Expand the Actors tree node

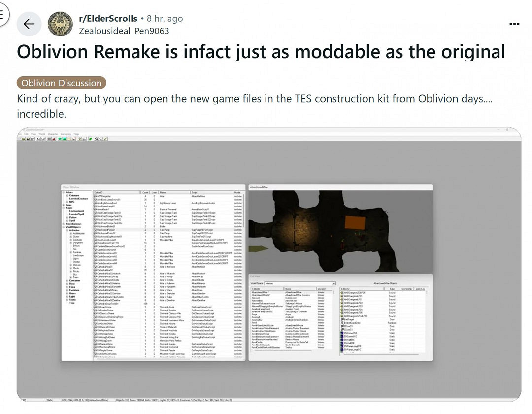click(64, 192)
